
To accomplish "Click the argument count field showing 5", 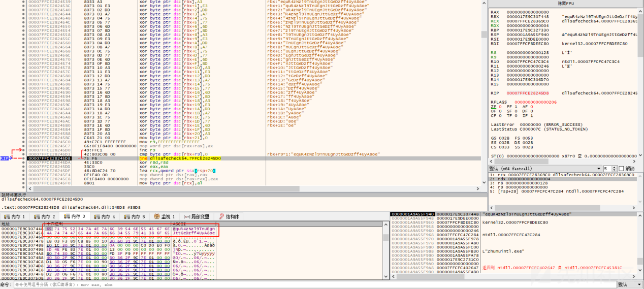I will point(607,168).
